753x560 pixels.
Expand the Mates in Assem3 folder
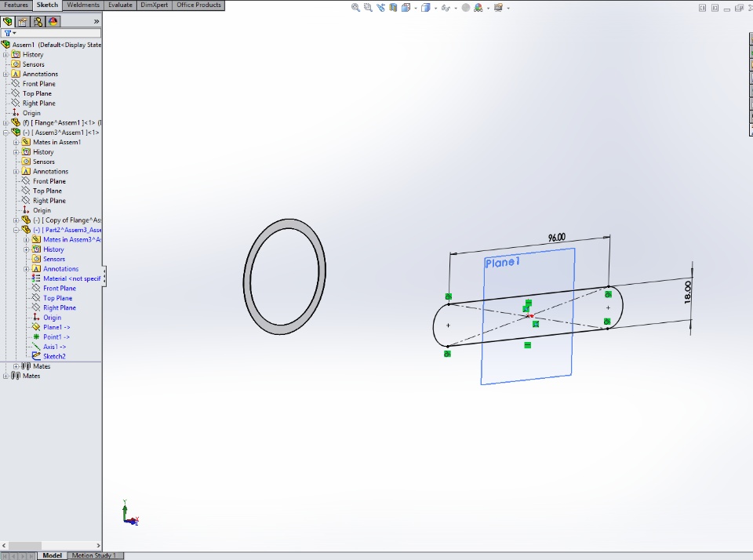[x=27, y=240]
